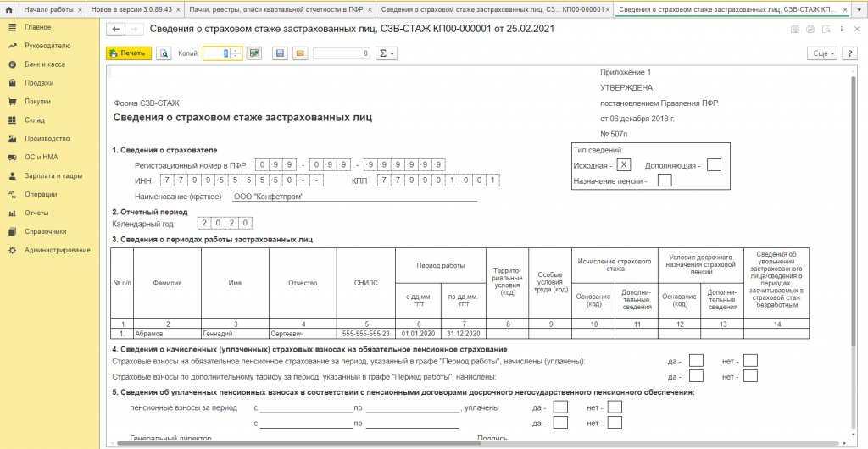Click the edit layout icon beside copies
The height and width of the screenshot is (449, 868).
point(253,53)
